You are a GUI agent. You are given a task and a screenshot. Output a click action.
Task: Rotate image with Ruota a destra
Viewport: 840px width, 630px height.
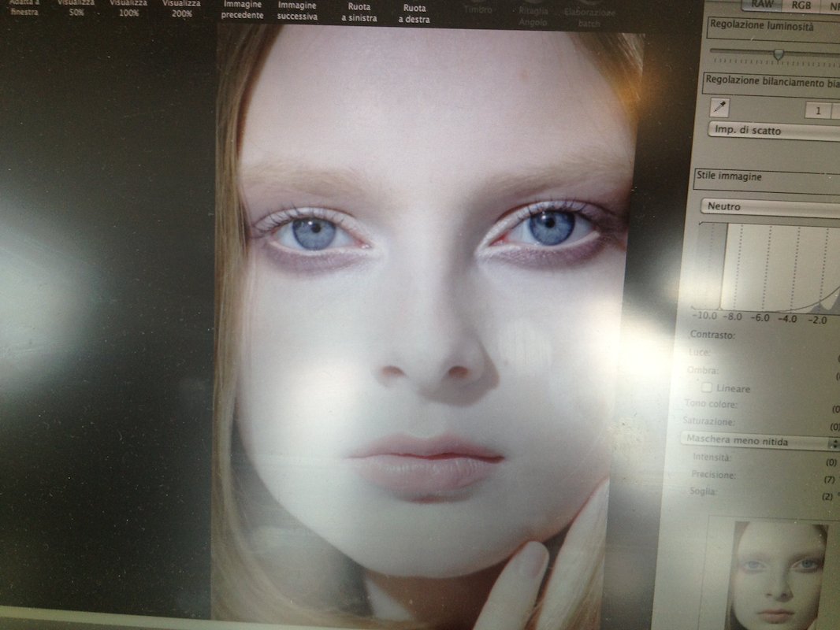(414, 14)
